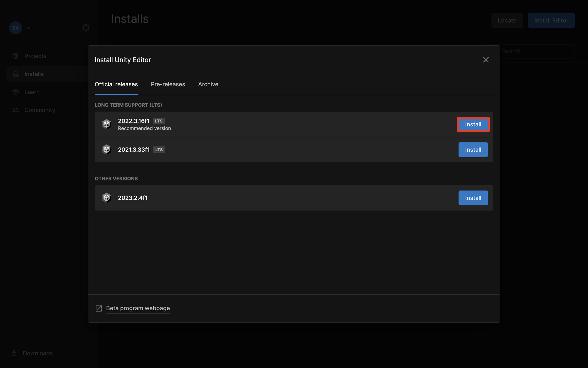Click the Install Editor button in background

click(x=551, y=20)
